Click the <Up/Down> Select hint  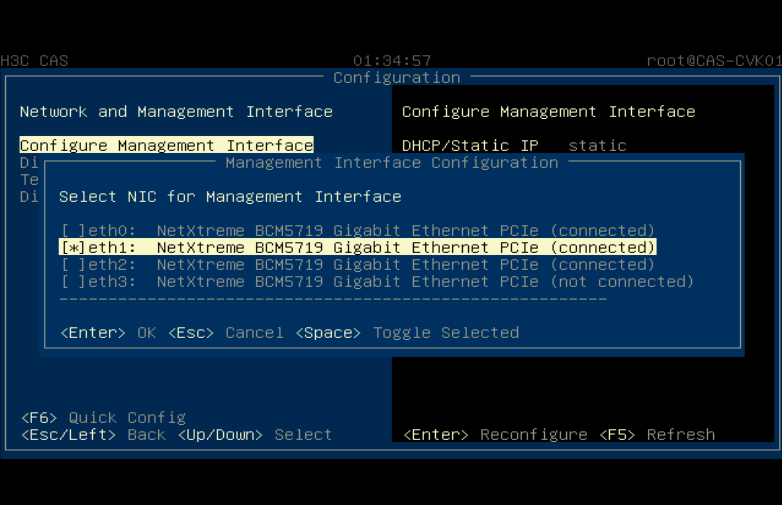click(255, 434)
